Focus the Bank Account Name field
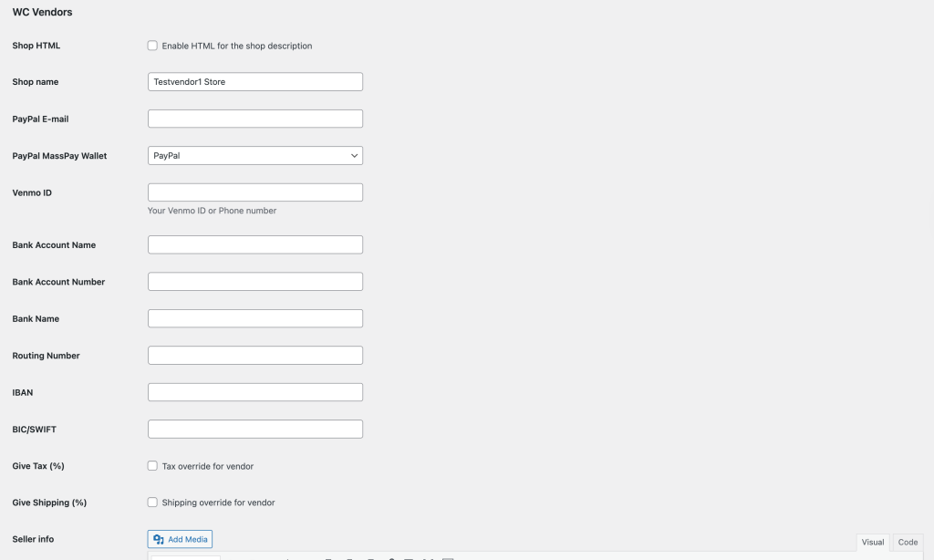 click(x=255, y=244)
